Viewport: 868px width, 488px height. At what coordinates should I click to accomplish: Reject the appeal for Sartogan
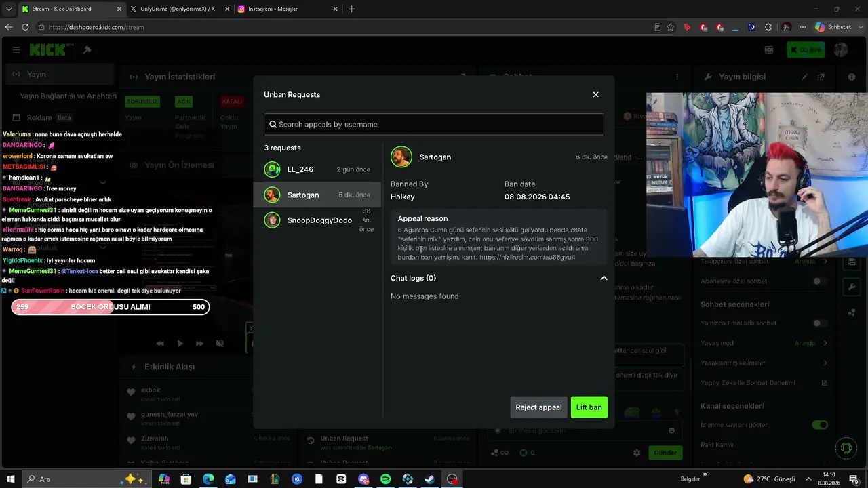[538, 407]
